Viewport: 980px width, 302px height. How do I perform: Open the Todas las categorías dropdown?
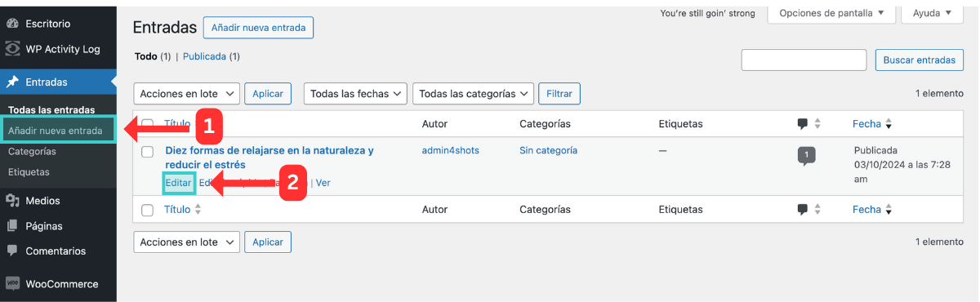[474, 94]
